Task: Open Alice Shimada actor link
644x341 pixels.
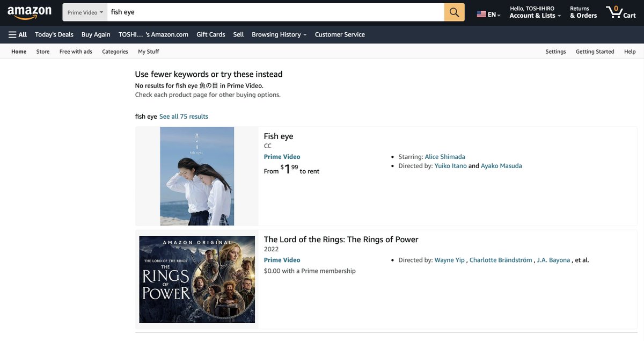Action: (x=445, y=157)
